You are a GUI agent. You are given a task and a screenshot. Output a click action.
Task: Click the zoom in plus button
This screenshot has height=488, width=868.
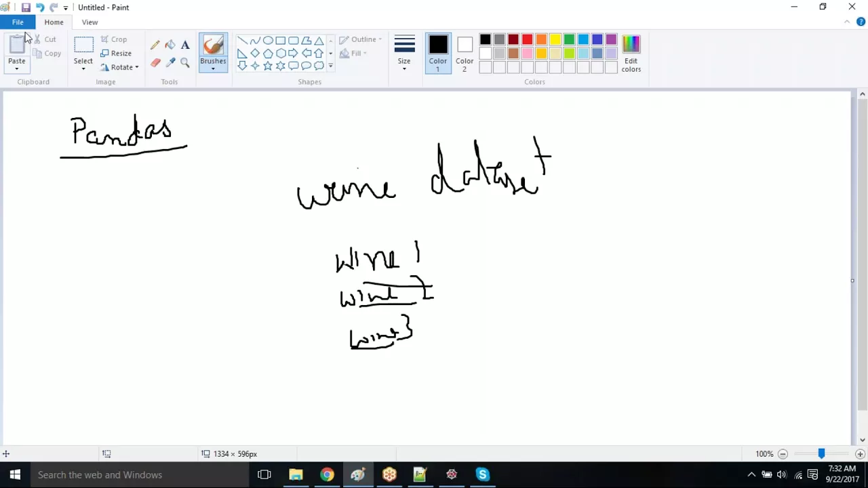tap(860, 454)
